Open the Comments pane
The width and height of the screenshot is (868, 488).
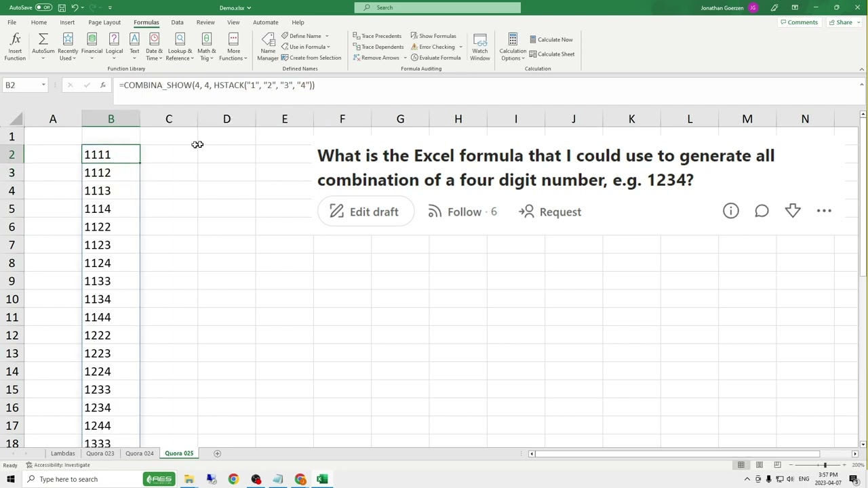coord(800,22)
